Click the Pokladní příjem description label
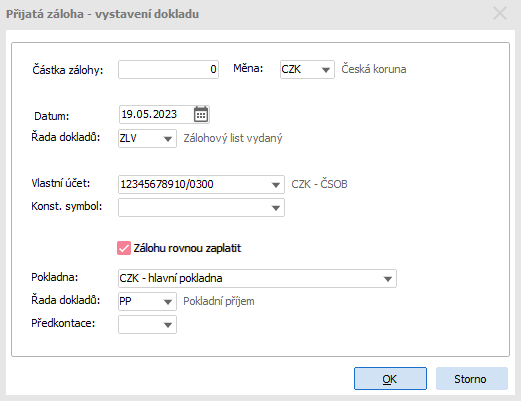 219,301
